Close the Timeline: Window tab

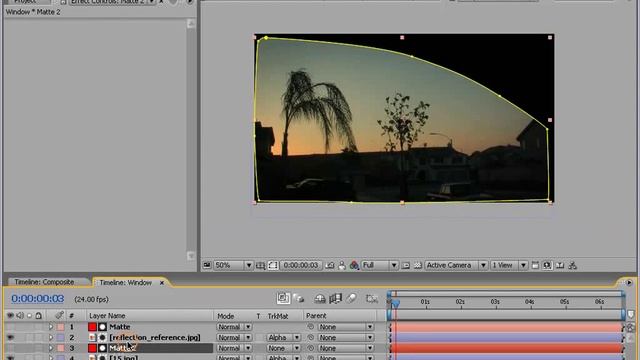[162, 282]
